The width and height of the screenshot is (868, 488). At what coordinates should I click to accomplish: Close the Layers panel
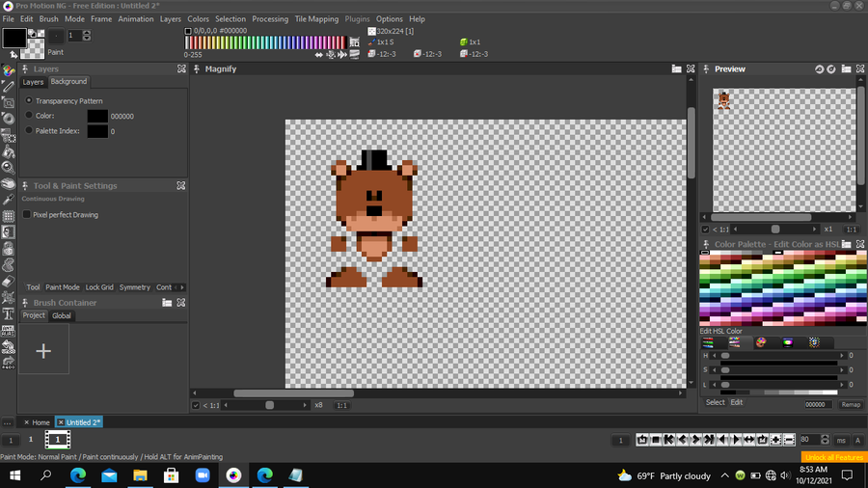pyautogui.click(x=181, y=68)
